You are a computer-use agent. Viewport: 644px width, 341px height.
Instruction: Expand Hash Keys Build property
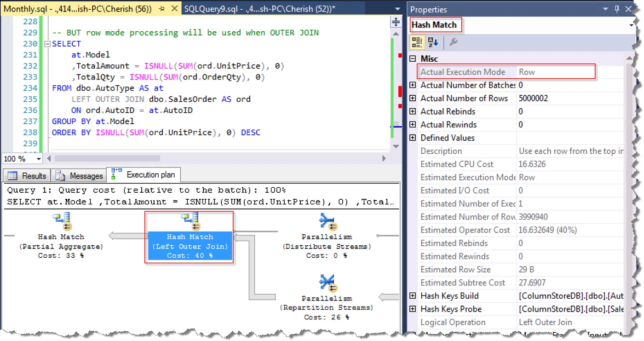(413, 296)
